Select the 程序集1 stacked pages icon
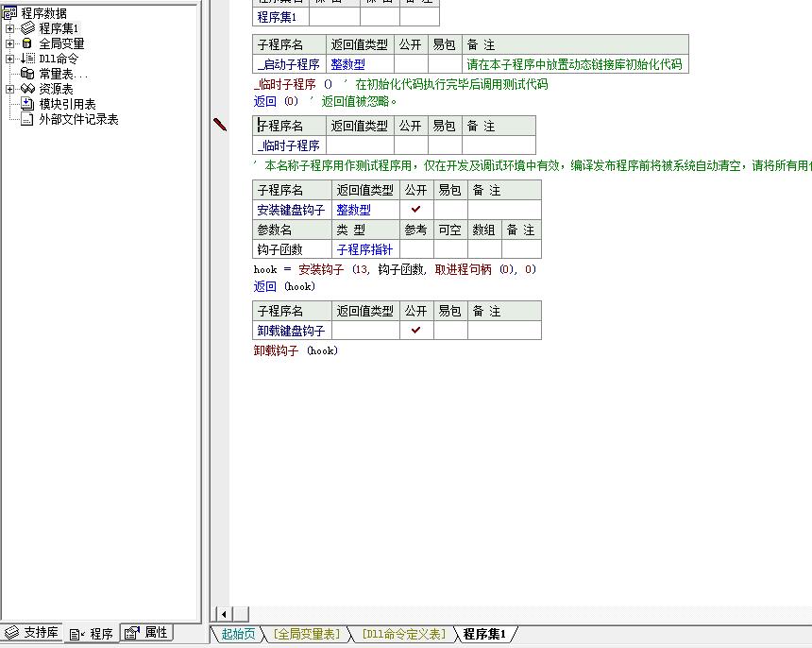Image resolution: width=812 pixels, height=648 pixels. [x=27, y=28]
